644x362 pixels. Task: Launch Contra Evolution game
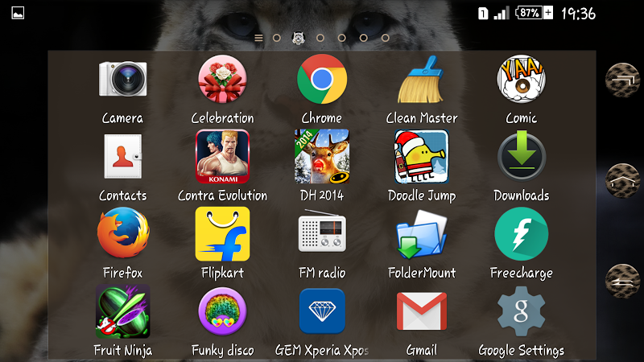pos(223,156)
